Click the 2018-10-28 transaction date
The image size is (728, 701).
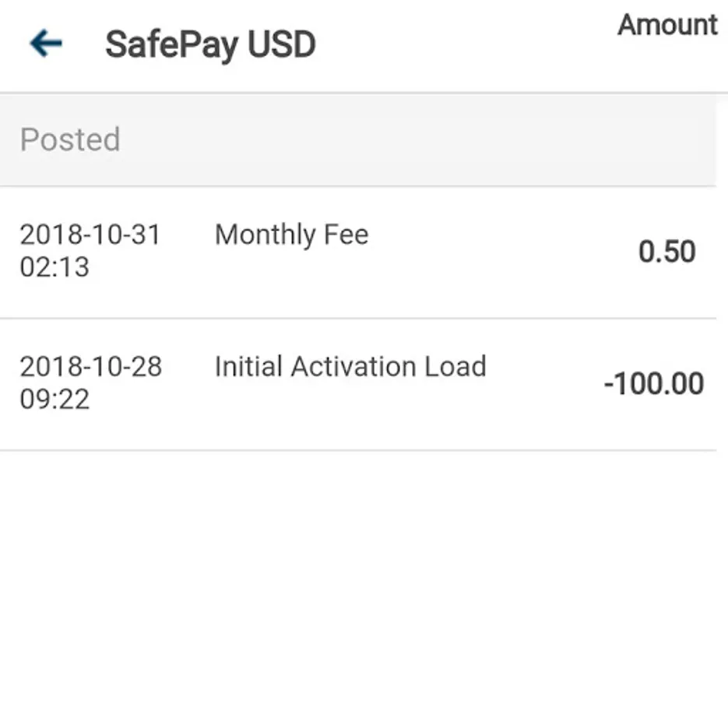tap(91, 366)
